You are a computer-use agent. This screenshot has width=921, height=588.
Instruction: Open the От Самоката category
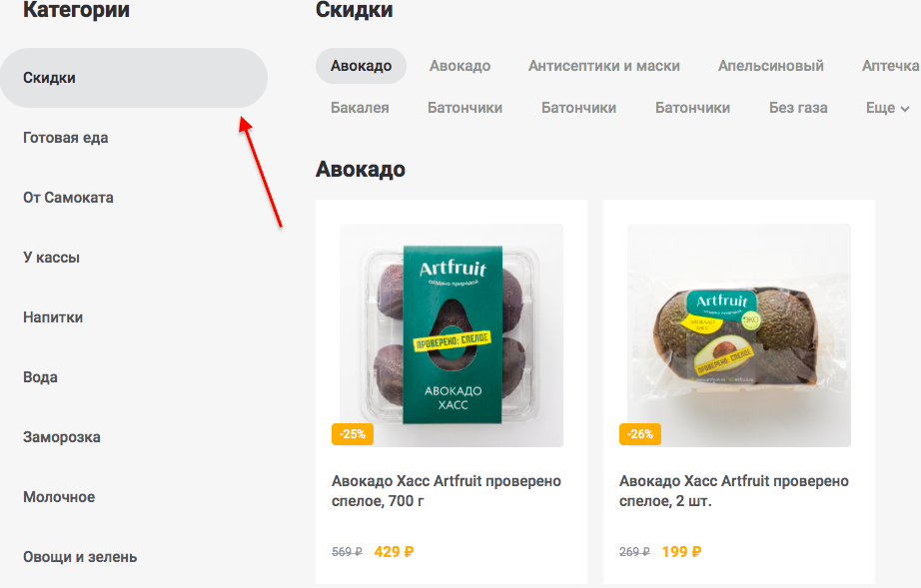point(68,198)
